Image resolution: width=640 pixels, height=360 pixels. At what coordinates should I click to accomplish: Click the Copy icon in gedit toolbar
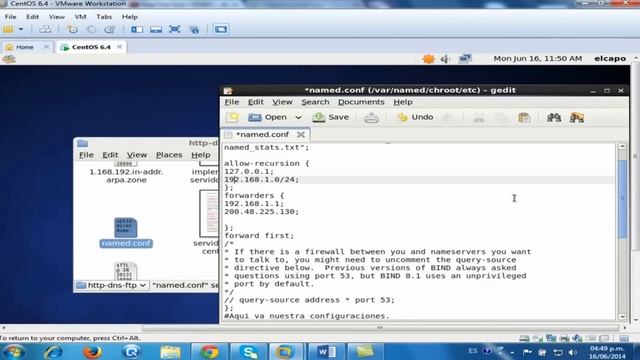click(x=501, y=118)
